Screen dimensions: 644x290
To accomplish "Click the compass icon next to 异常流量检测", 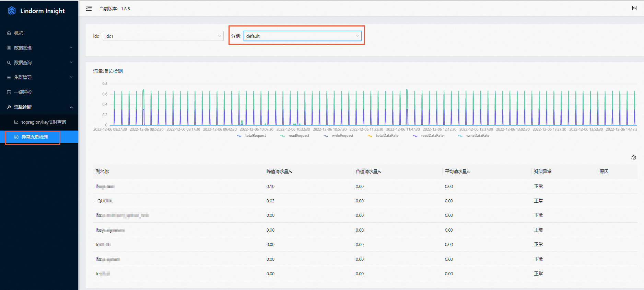I will [16, 137].
